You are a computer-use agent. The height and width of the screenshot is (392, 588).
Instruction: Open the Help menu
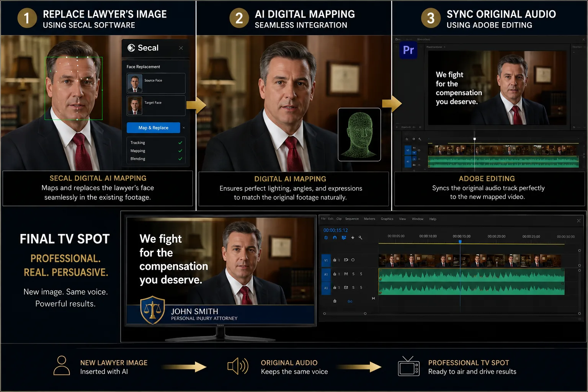(433, 219)
